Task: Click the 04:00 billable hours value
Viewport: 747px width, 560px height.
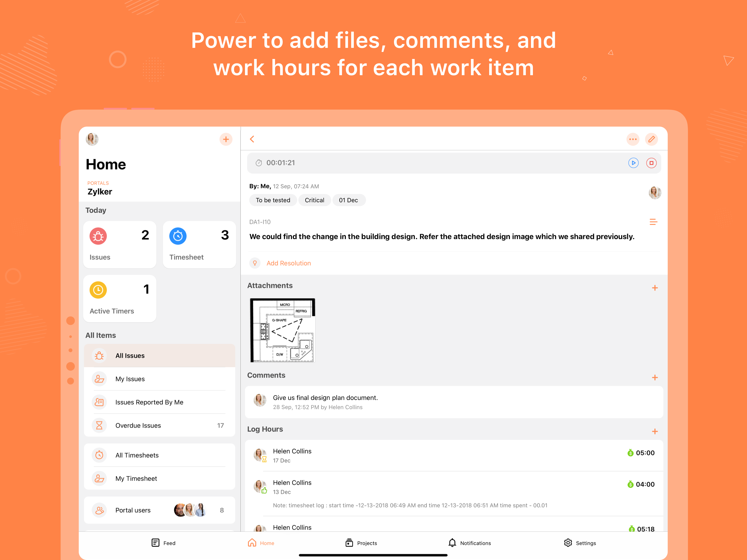Action: (645, 484)
